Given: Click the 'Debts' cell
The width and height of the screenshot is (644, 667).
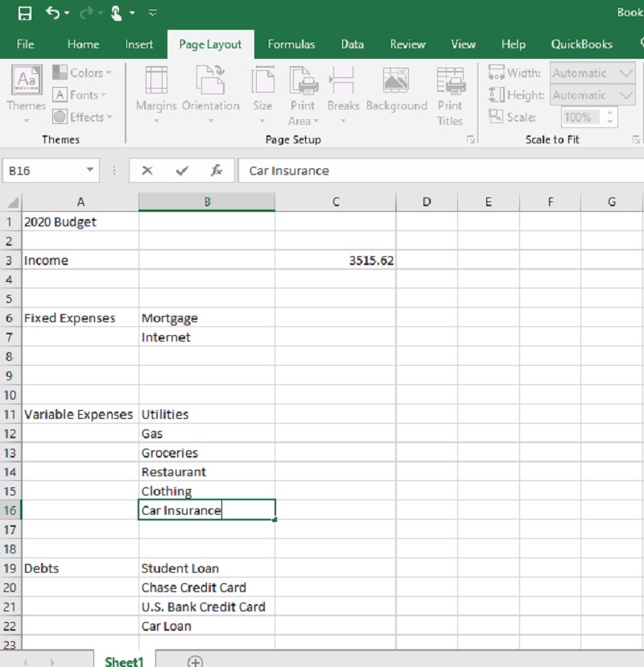Looking at the screenshot, I should [80, 568].
